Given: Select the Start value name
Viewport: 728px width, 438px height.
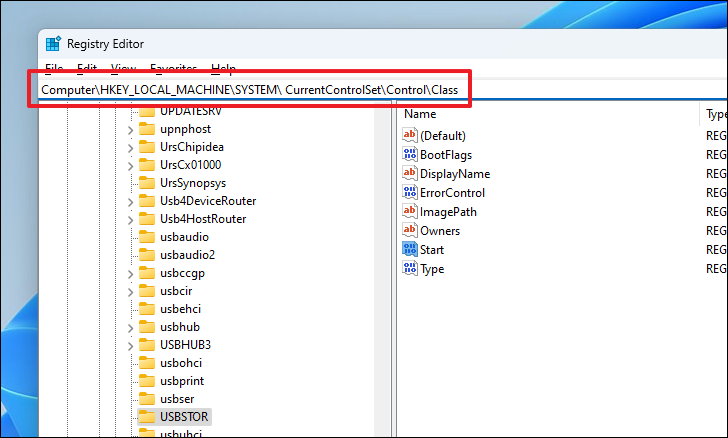Looking at the screenshot, I should (432, 250).
